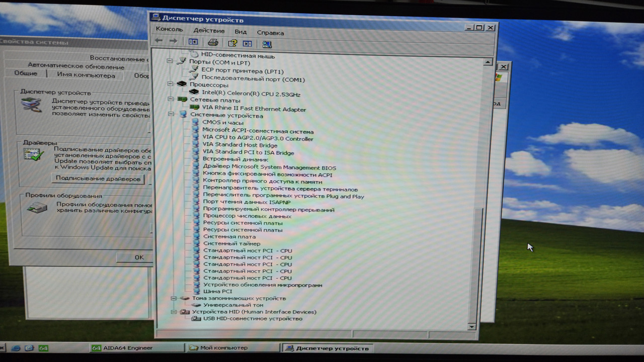This screenshot has height=362, width=644.
Task: Click the Диспетчер устройств taskbar button
Action: pyautogui.click(x=328, y=348)
